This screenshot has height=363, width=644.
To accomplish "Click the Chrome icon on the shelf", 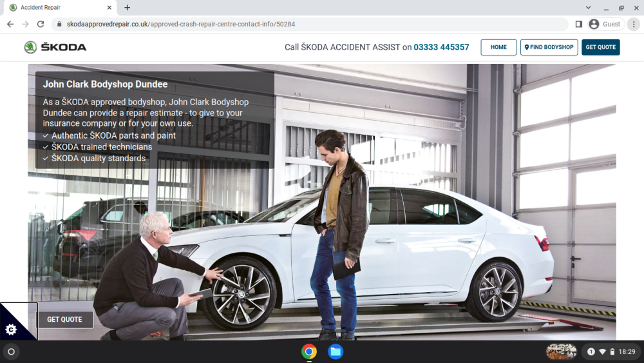I will [x=309, y=352].
